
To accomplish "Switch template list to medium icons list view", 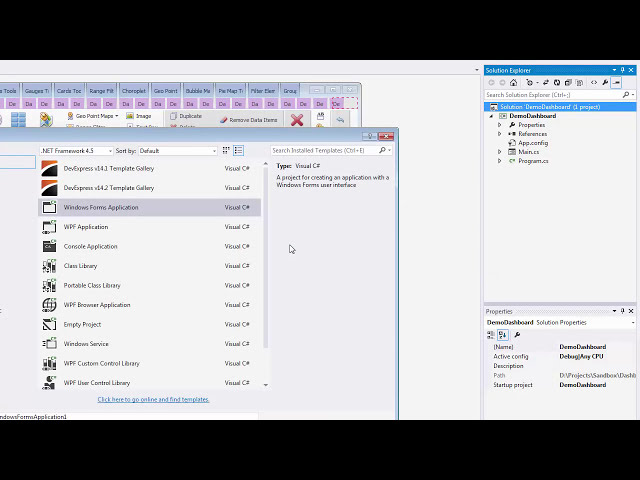I will (x=238, y=150).
